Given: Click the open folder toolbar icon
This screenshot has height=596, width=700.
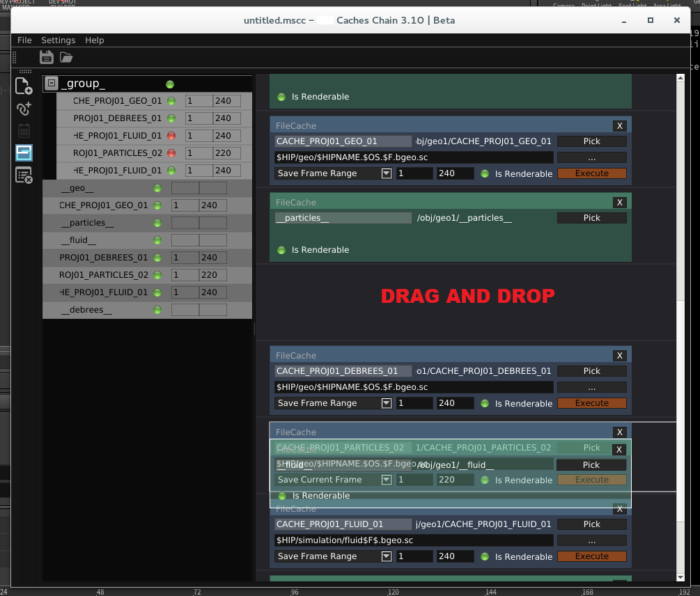Looking at the screenshot, I should tap(66, 57).
